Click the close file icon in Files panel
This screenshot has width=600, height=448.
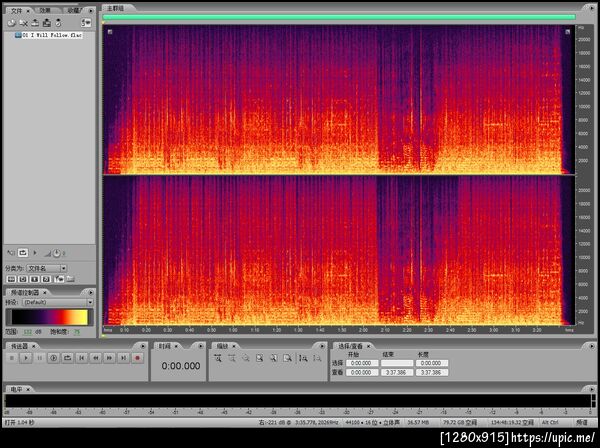pyautogui.click(x=24, y=22)
